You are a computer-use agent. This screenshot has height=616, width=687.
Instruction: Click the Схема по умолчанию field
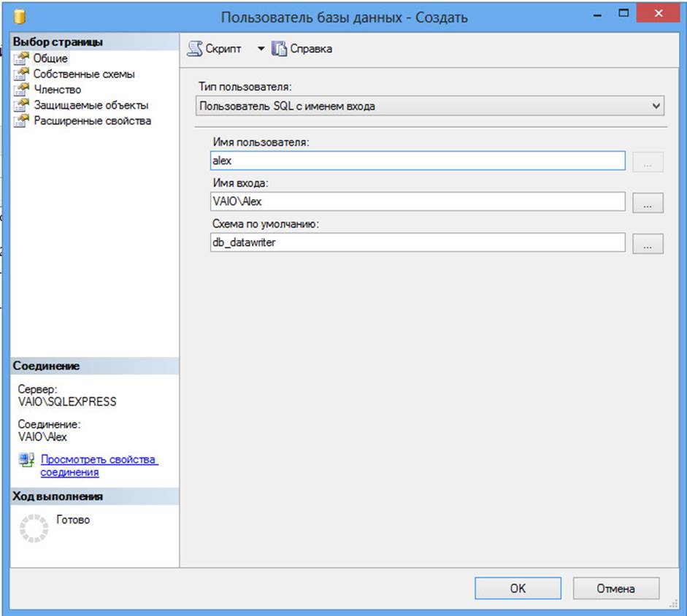(x=418, y=242)
